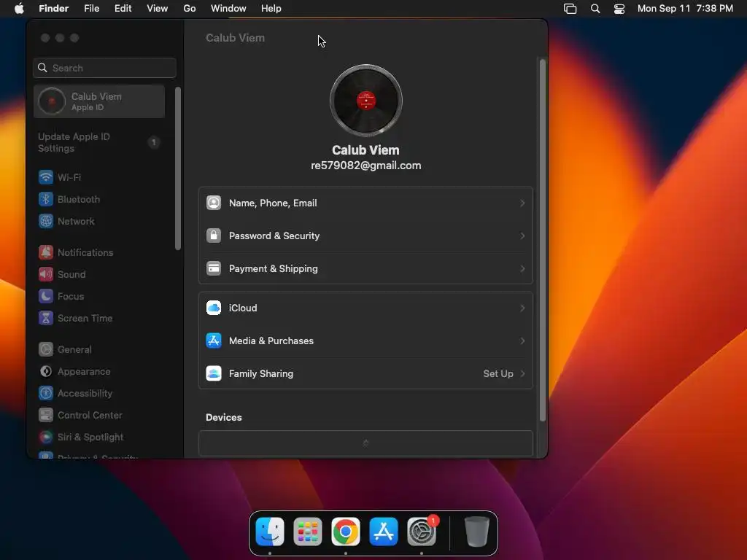Click the large vinyl record profile picture
The height and width of the screenshot is (560, 747).
point(366,101)
